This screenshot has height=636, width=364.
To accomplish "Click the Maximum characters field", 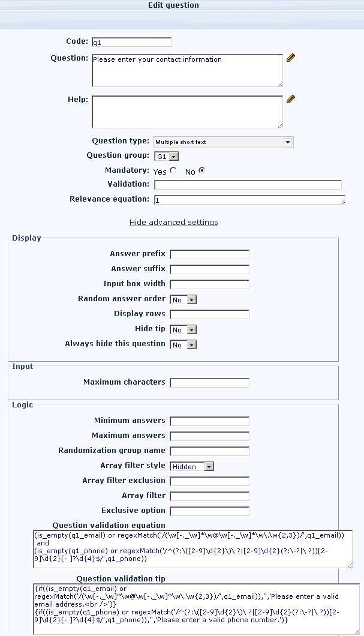I will click(209, 383).
